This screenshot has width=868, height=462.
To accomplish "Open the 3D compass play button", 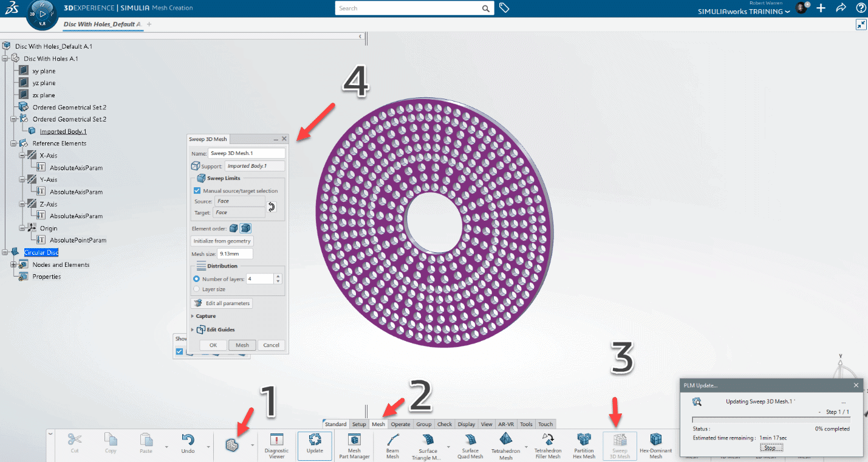I will coord(43,13).
